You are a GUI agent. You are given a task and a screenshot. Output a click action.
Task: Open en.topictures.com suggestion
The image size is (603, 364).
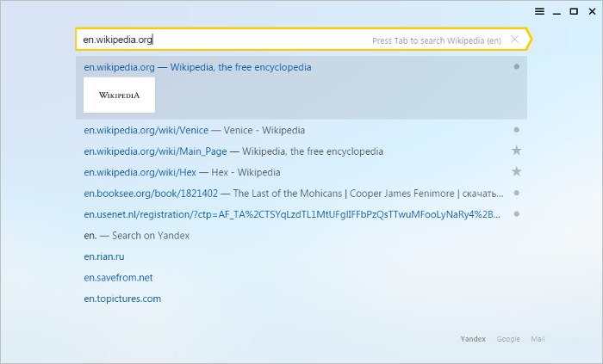click(x=122, y=299)
